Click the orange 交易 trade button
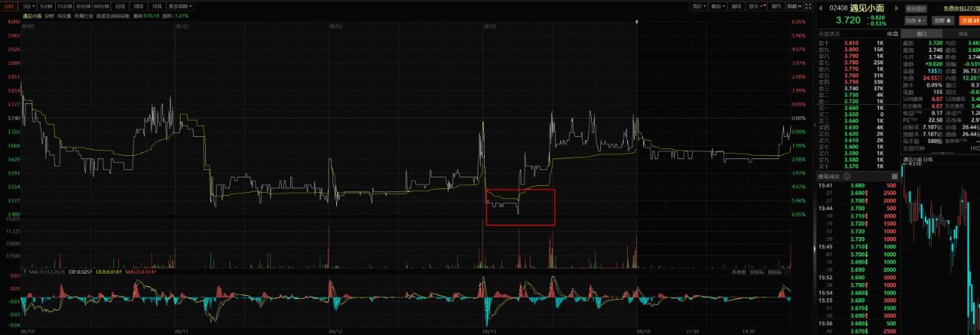980x335 pixels. (969, 21)
